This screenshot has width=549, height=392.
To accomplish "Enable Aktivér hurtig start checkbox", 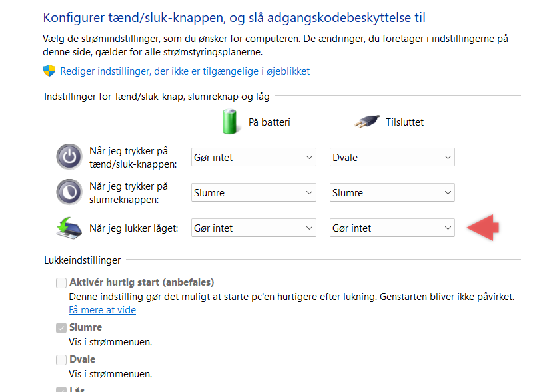I will pyautogui.click(x=61, y=283).
